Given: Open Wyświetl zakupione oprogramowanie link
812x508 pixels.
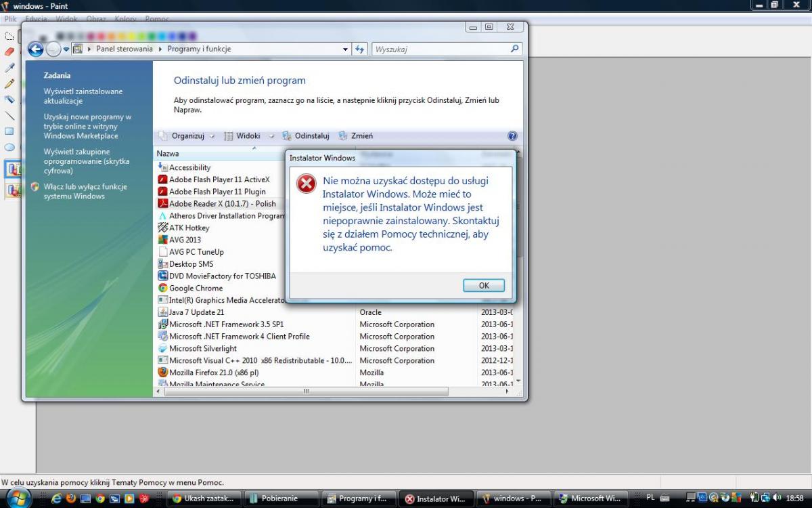Looking at the screenshot, I should (x=87, y=161).
